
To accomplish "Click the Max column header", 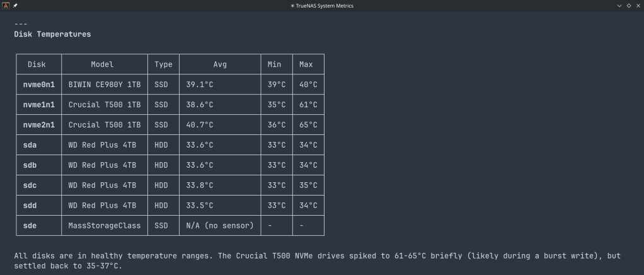I will [x=306, y=64].
